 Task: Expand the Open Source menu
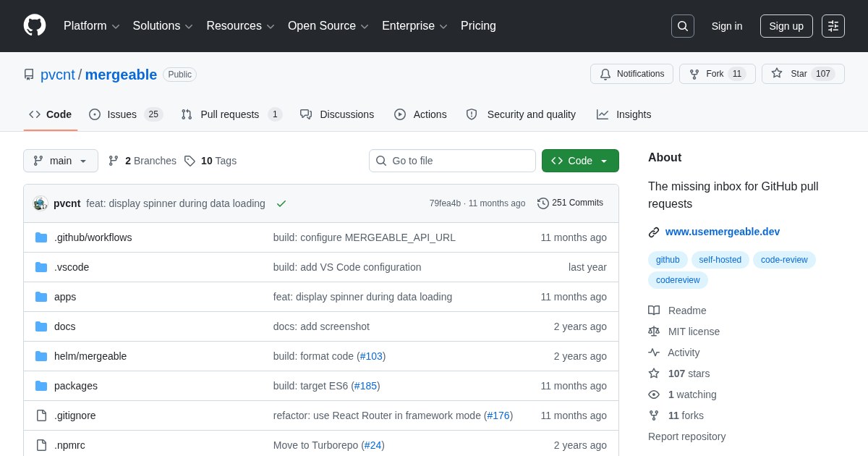328,26
